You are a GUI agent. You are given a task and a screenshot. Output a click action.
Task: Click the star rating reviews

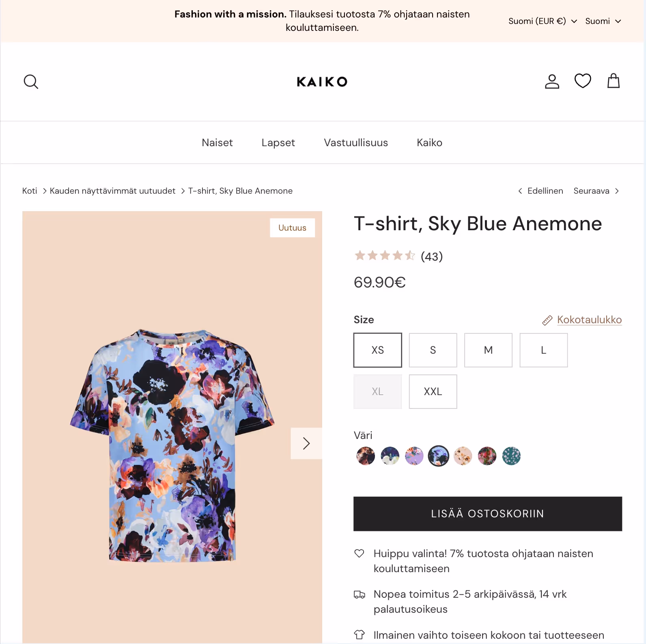tap(398, 256)
